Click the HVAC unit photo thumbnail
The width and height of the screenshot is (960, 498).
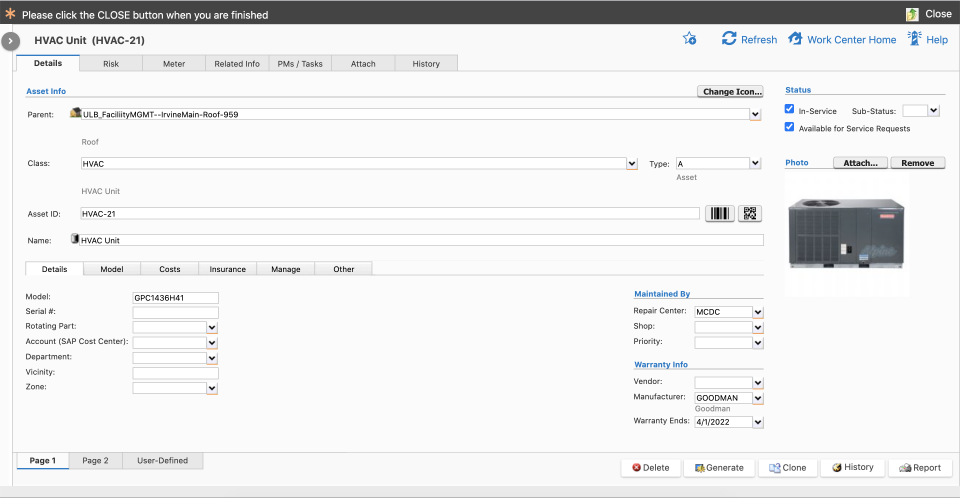tap(846, 232)
